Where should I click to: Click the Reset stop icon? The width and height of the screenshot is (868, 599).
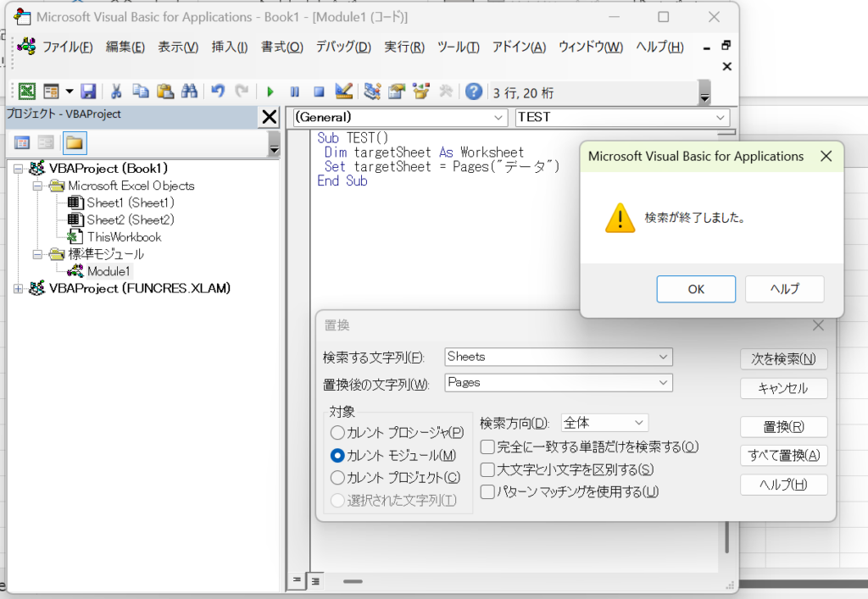pos(319,92)
